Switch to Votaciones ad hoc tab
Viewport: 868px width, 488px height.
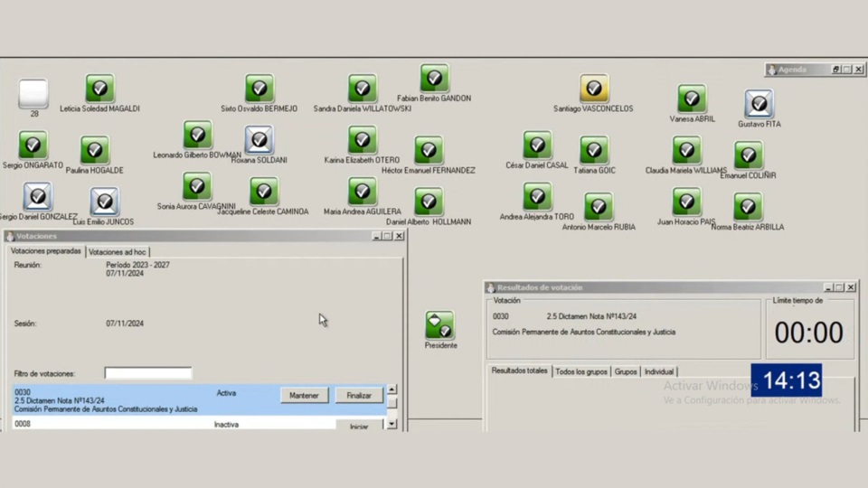click(x=118, y=252)
